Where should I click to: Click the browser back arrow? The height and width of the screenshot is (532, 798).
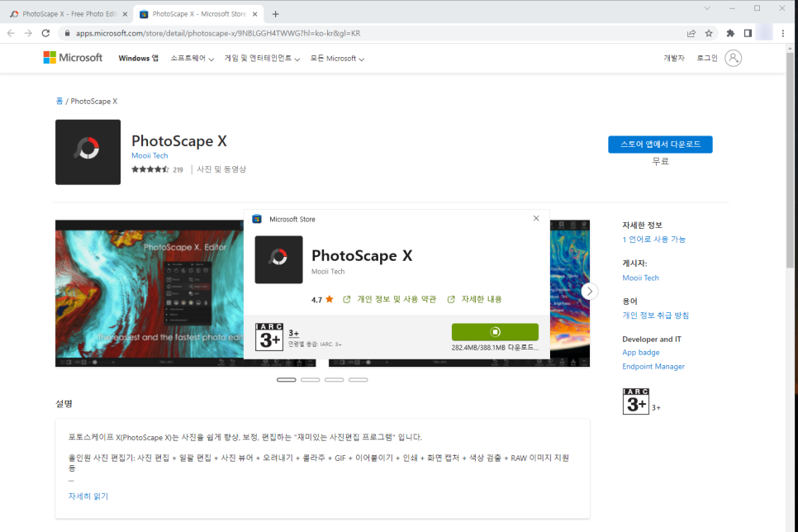coord(12,33)
